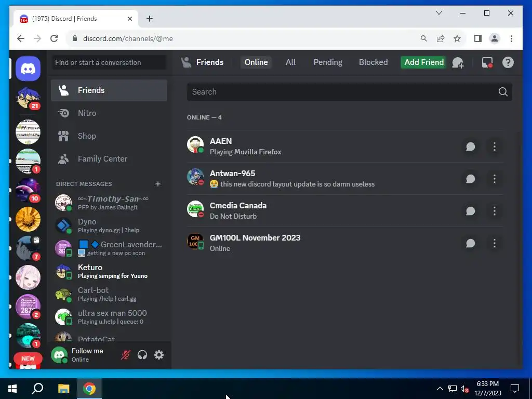
Task: Open the Windows Start menu
Action: pos(12,389)
